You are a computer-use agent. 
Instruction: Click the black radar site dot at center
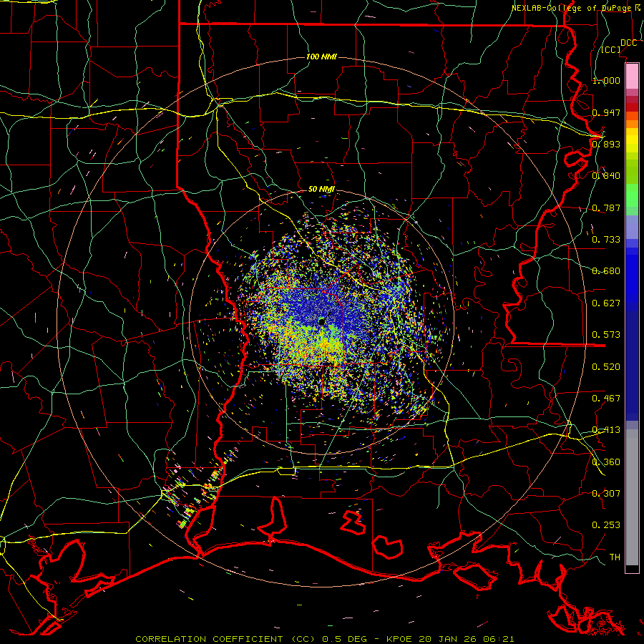(x=322, y=321)
